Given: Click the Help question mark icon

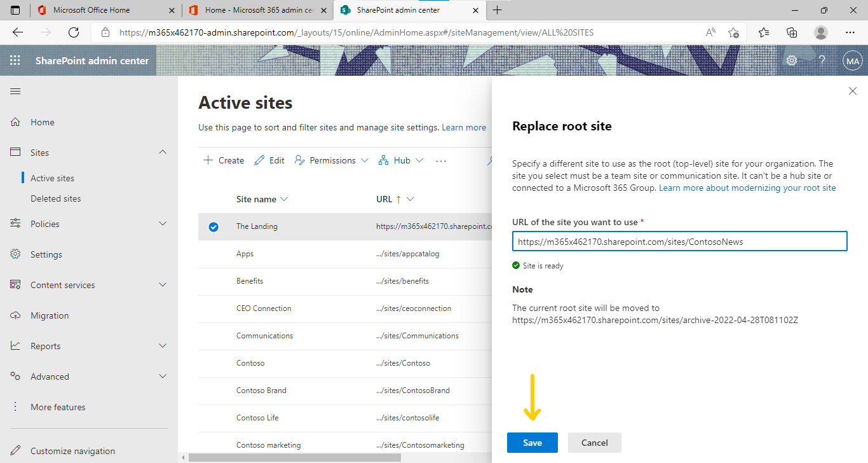Looking at the screenshot, I should 822,60.
